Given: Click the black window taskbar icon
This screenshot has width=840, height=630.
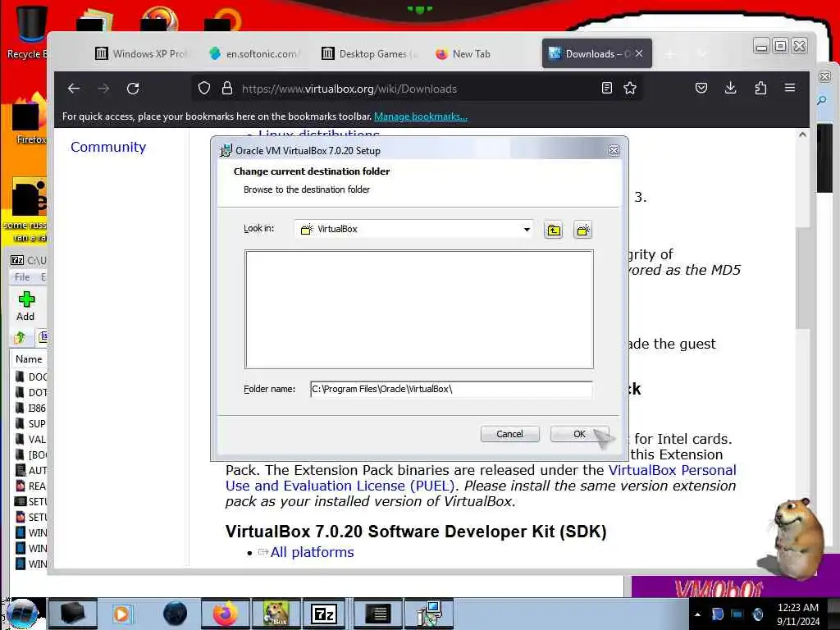Looking at the screenshot, I should [73, 614].
